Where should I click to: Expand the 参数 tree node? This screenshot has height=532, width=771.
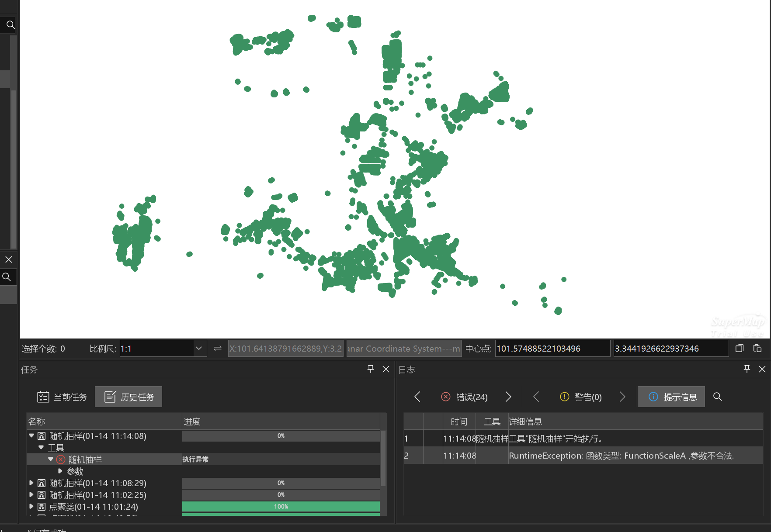tap(60, 471)
